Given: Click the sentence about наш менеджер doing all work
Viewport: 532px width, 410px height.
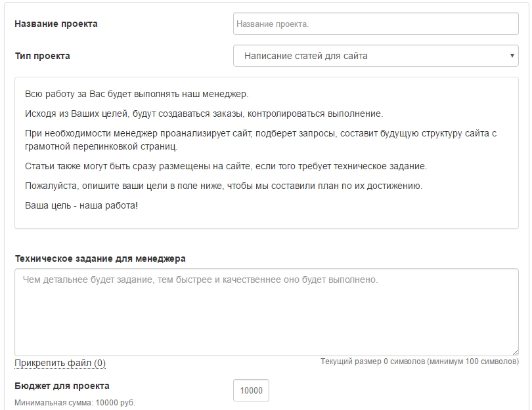Looking at the screenshot, I should coord(137,94).
